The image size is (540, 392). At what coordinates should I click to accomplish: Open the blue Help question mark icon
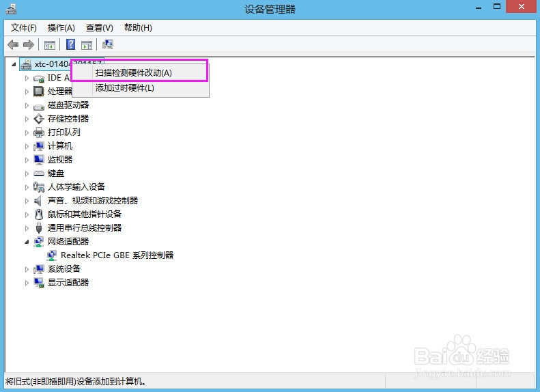(70, 44)
